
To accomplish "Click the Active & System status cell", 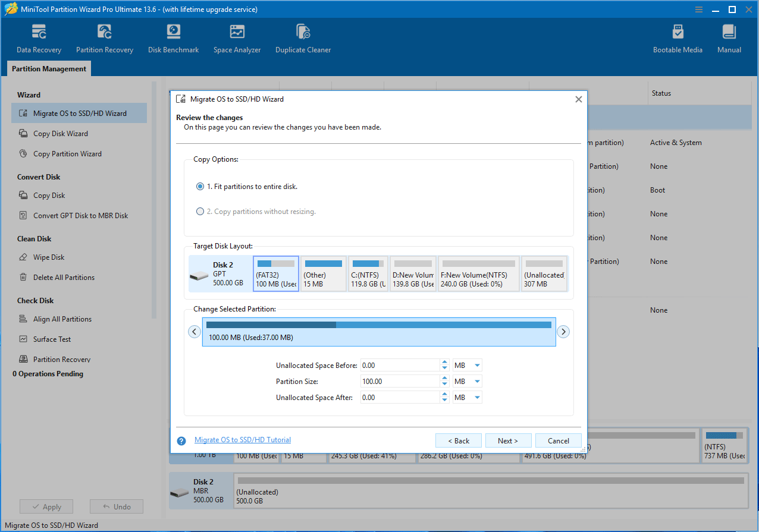I will [x=676, y=143].
